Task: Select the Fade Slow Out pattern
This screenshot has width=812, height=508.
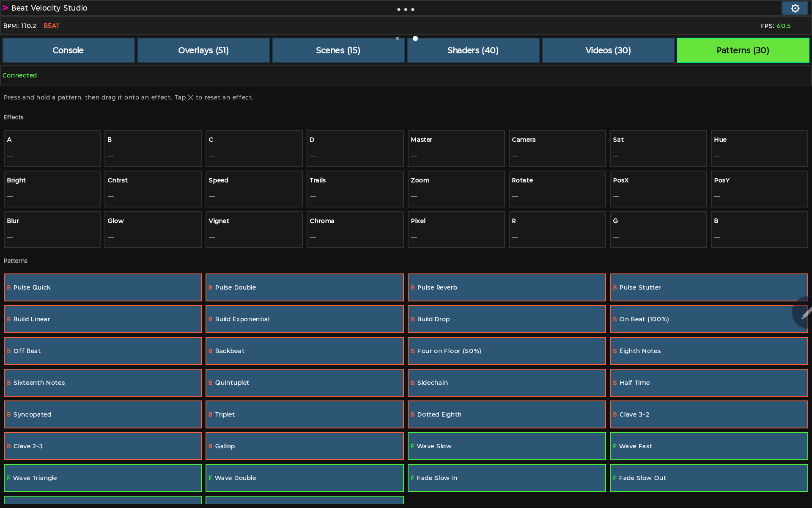Action: (709, 478)
